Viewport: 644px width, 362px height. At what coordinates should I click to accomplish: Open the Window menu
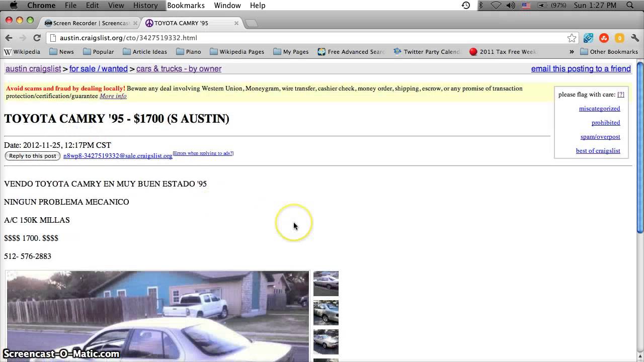(227, 5)
